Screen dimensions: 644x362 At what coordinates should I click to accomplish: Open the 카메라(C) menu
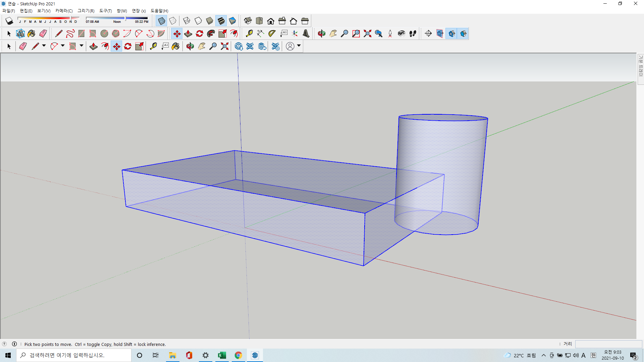(x=64, y=11)
